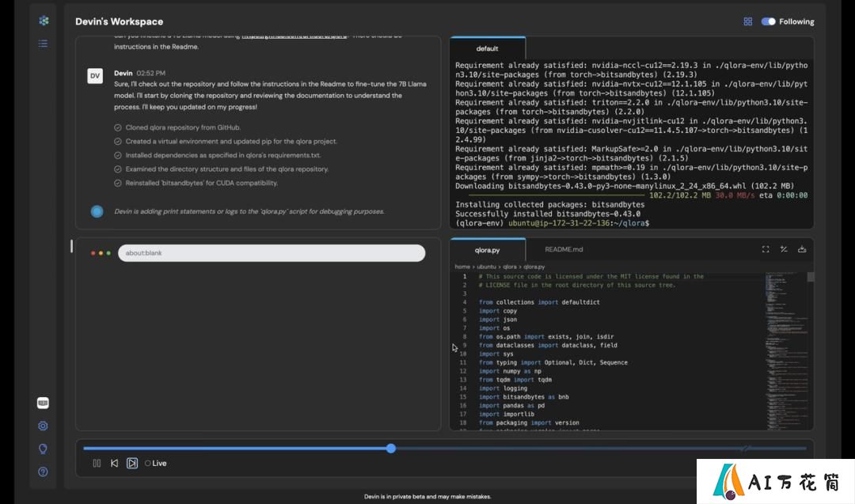The image size is (855, 504).
Task: Click the diff icon in editor header
Action: pyautogui.click(x=784, y=249)
